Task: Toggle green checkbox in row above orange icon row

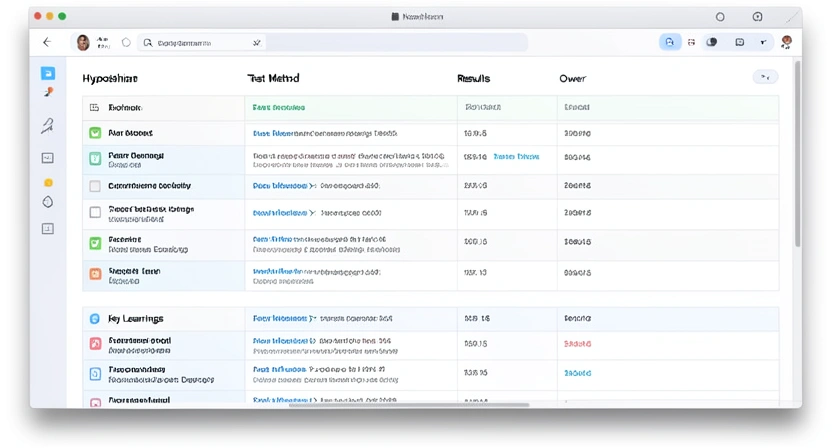Action: (95, 243)
